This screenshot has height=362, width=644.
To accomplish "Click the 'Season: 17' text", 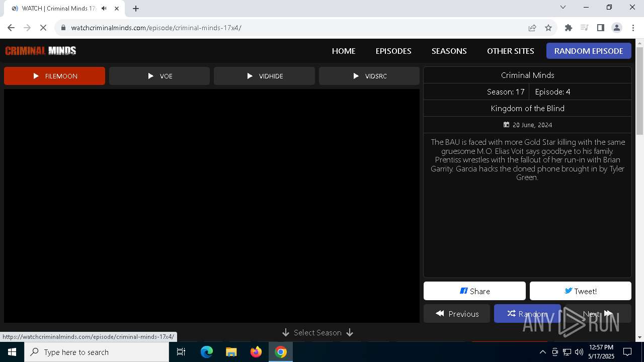I will coord(506,92).
